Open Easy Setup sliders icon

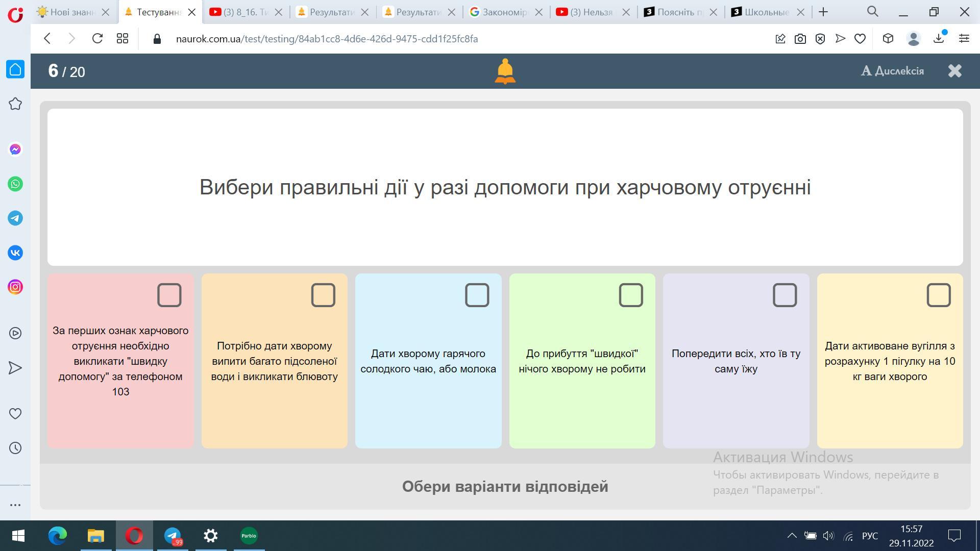[x=964, y=39]
